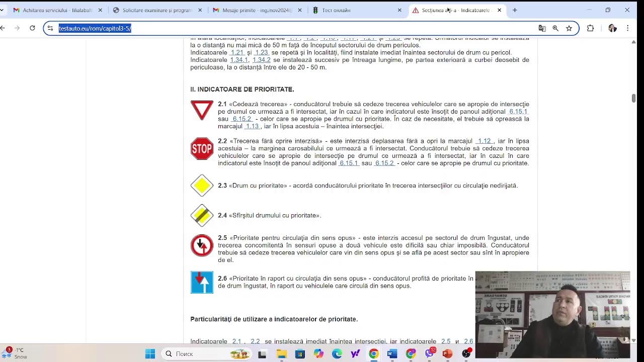Open link 1.23 after 1.21

pos(261,52)
